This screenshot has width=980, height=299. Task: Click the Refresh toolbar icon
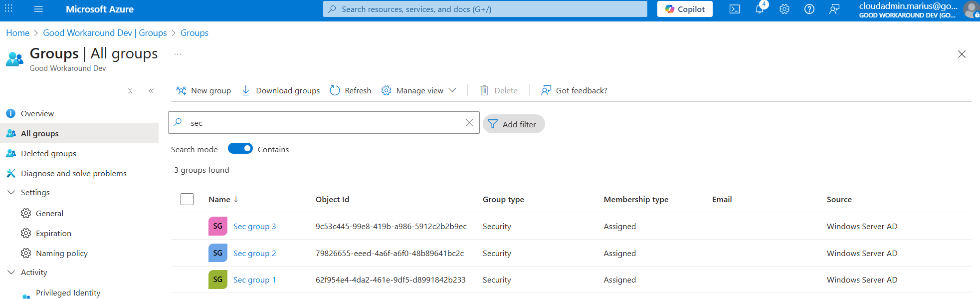(x=335, y=90)
